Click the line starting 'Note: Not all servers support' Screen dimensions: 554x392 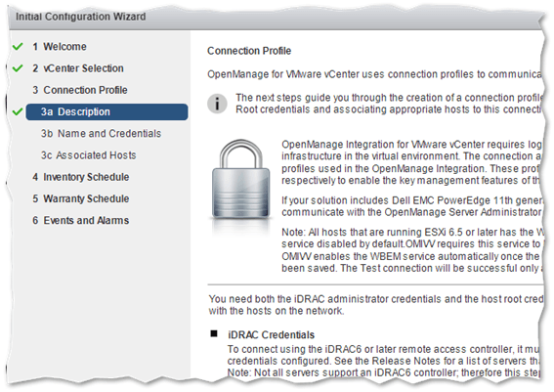point(384,372)
